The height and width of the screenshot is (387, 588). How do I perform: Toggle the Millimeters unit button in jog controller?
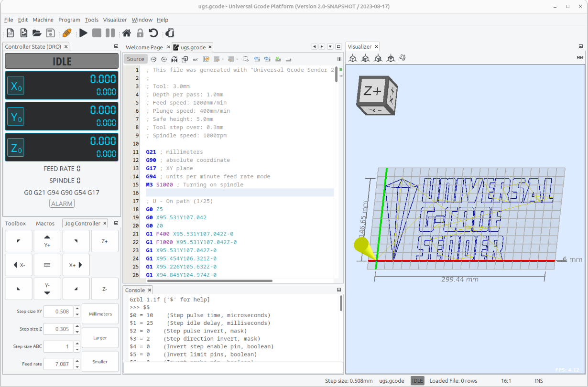click(x=100, y=314)
